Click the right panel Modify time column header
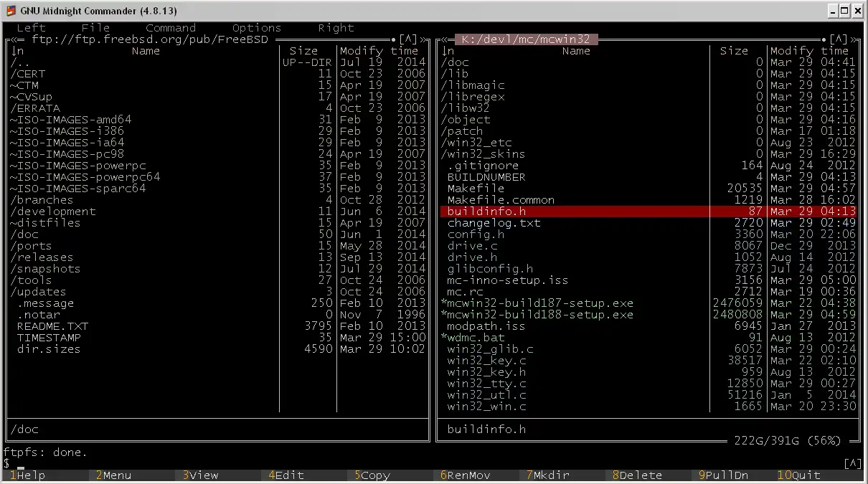868x484 pixels. click(x=809, y=51)
